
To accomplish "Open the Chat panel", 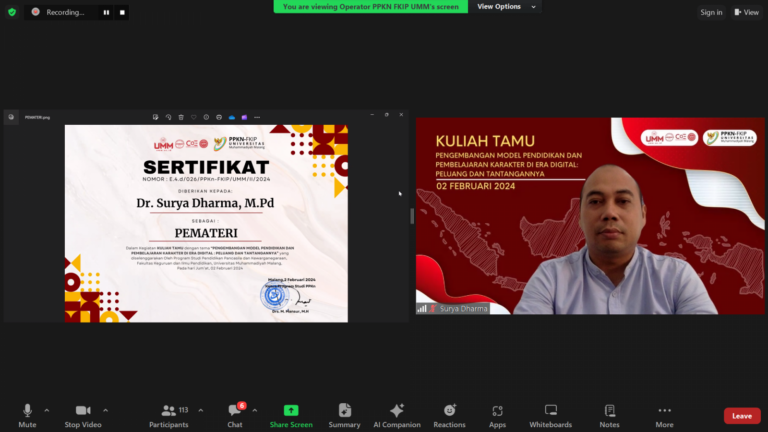I will 235,415.
